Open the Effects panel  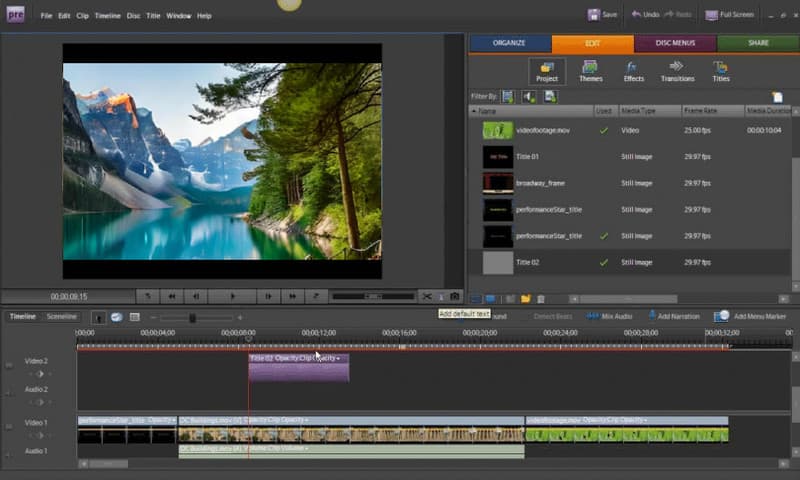[634, 71]
